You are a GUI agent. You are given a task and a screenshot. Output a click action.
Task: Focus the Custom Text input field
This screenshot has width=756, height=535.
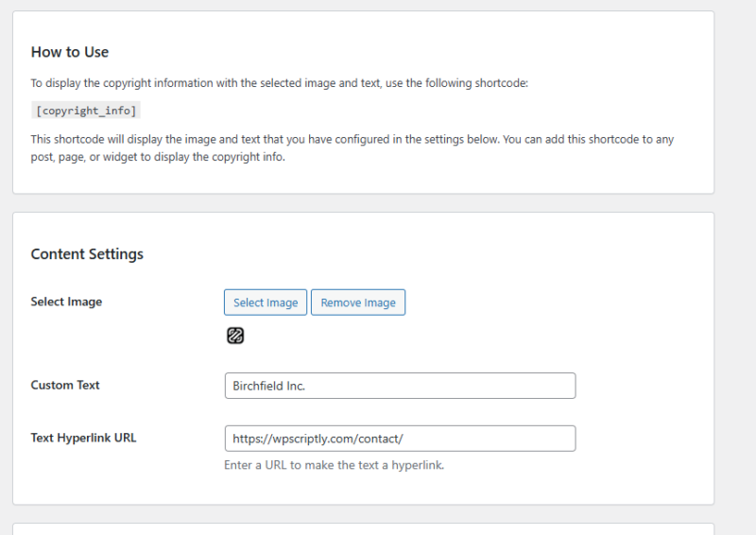[400, 386]
